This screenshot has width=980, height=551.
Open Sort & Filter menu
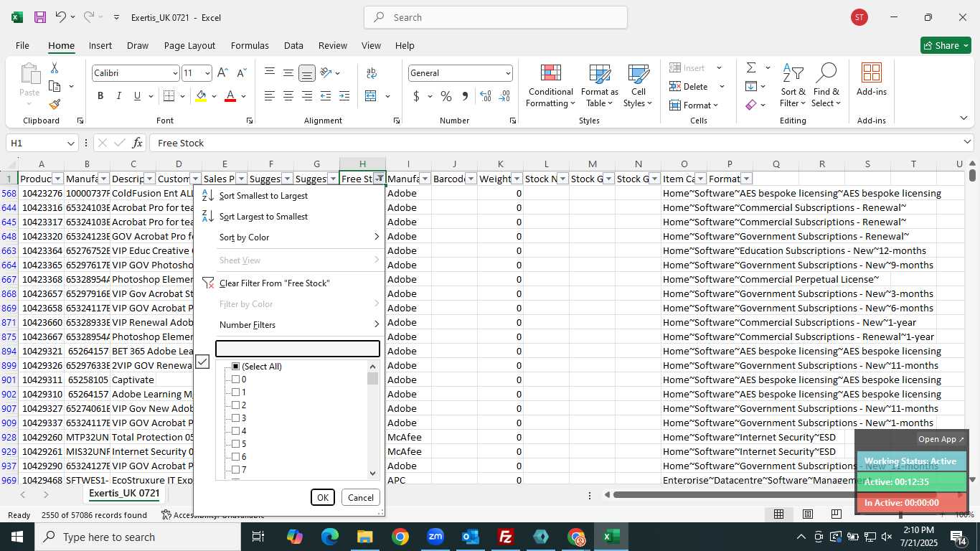point(793,86)
